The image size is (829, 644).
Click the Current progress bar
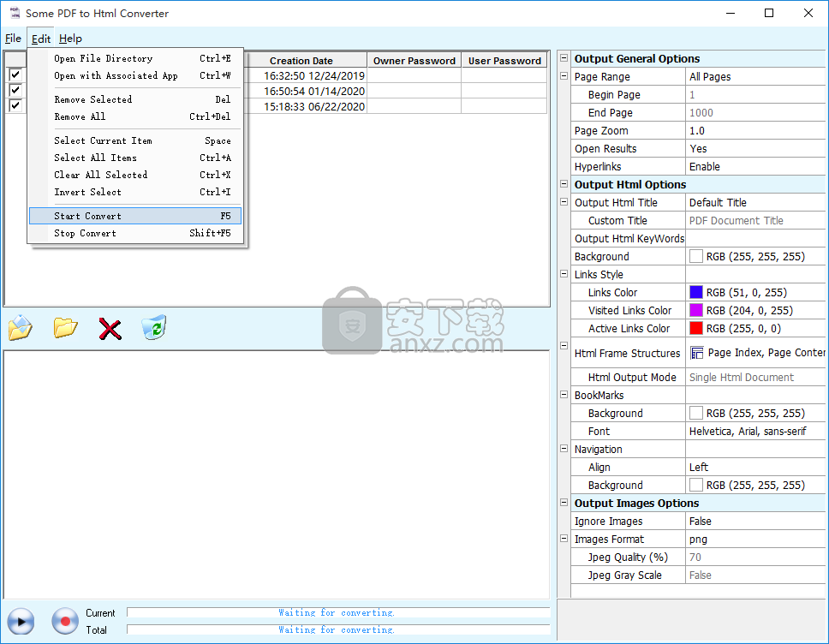coord(338,613)
